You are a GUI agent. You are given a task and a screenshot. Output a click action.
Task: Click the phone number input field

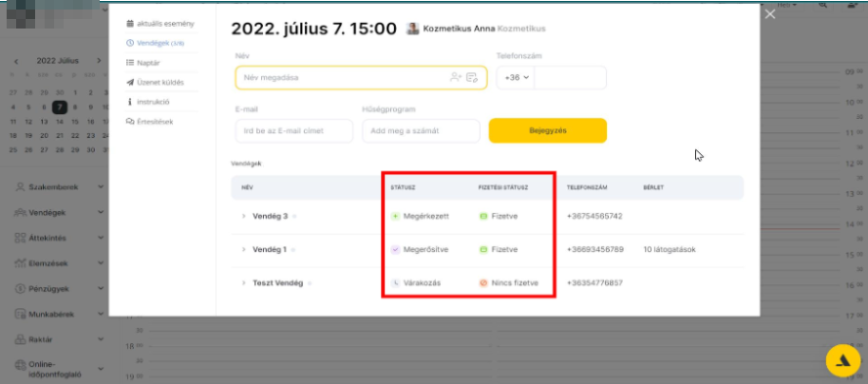(x=570, y=78)
